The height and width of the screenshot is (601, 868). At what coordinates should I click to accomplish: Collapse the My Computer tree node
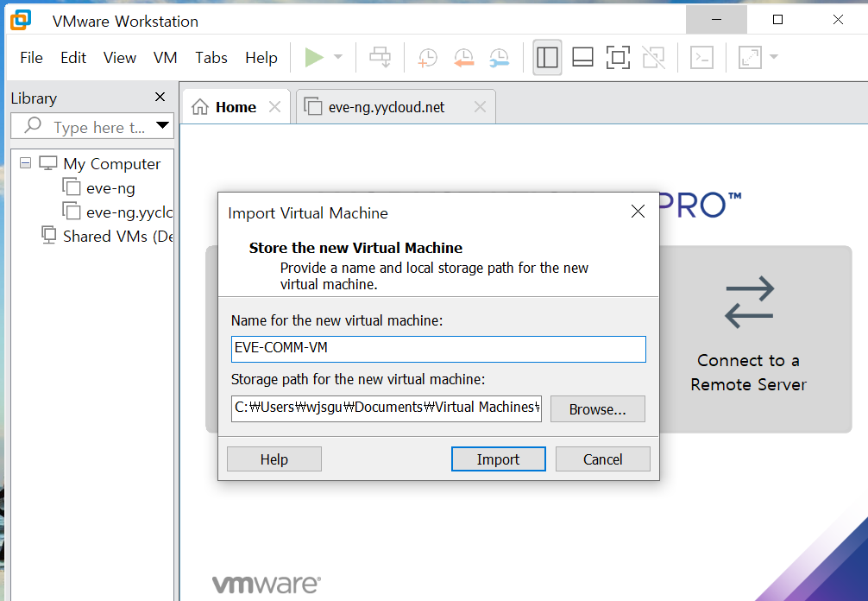pyautogui.click(x=25, y=163)
